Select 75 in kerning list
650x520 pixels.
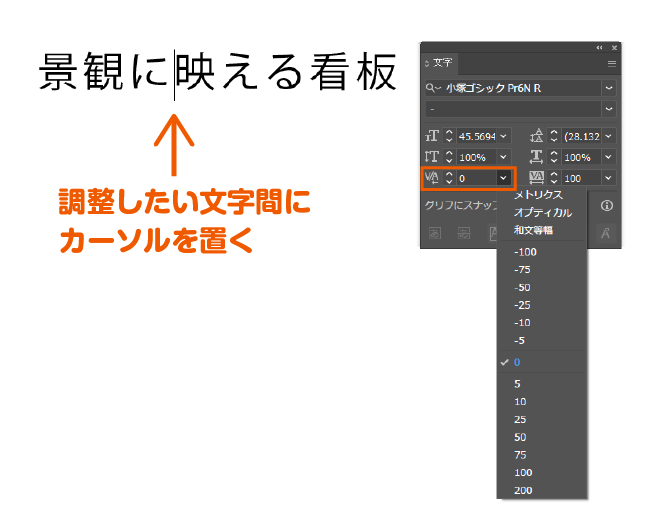click(542, 455)
